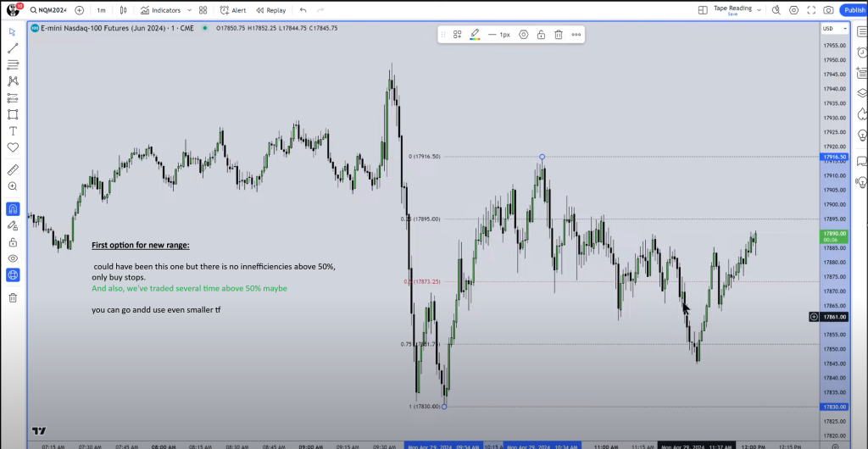Click the "you can go andd use" text

[x=156, y=310]
